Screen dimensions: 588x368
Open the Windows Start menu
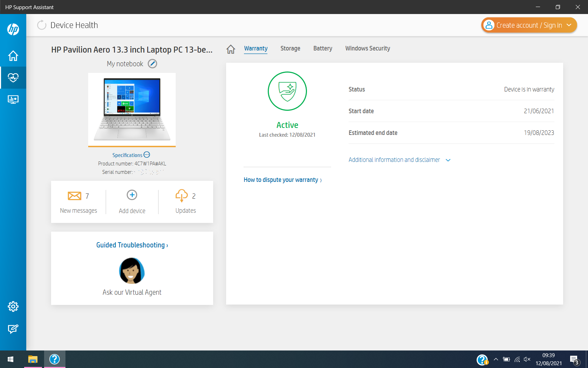[10, 359]
